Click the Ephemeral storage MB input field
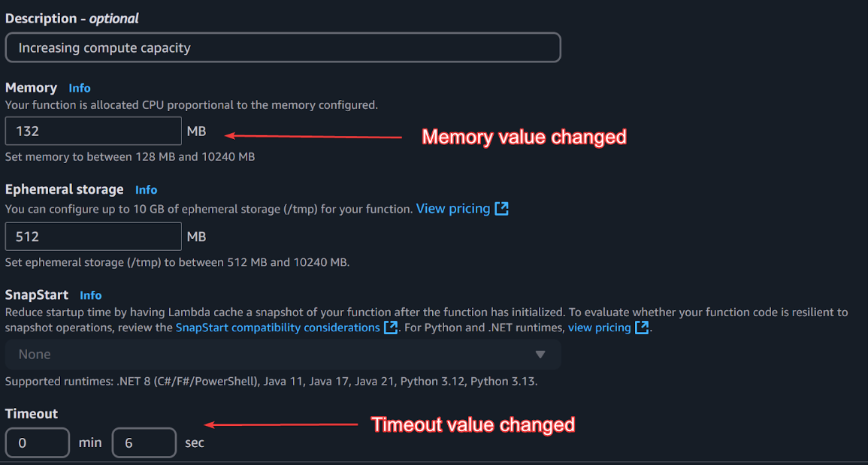868x465 pixels. [x=93, y=237]
